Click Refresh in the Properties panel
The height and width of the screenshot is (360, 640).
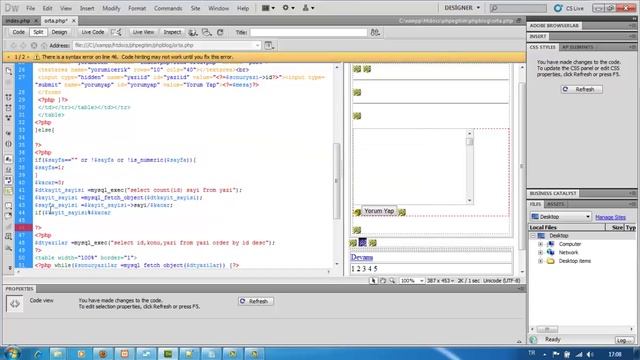pyautogui.click(x=256, y=301)
